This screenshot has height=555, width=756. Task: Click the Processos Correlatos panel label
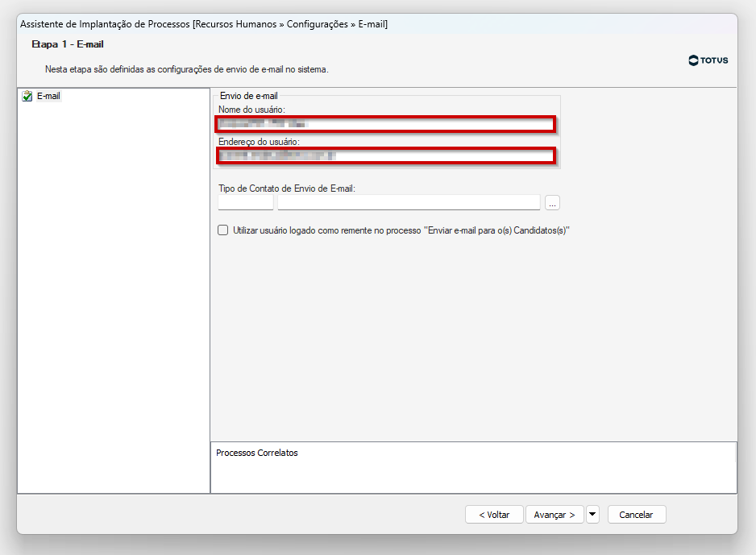click(x=257, y=453)
